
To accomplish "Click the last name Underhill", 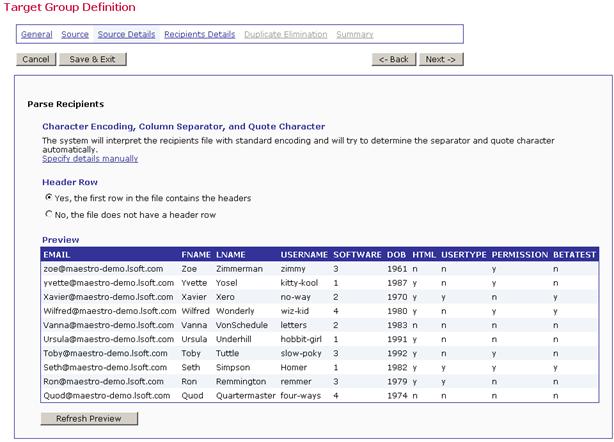I will (x=234, y=339).
